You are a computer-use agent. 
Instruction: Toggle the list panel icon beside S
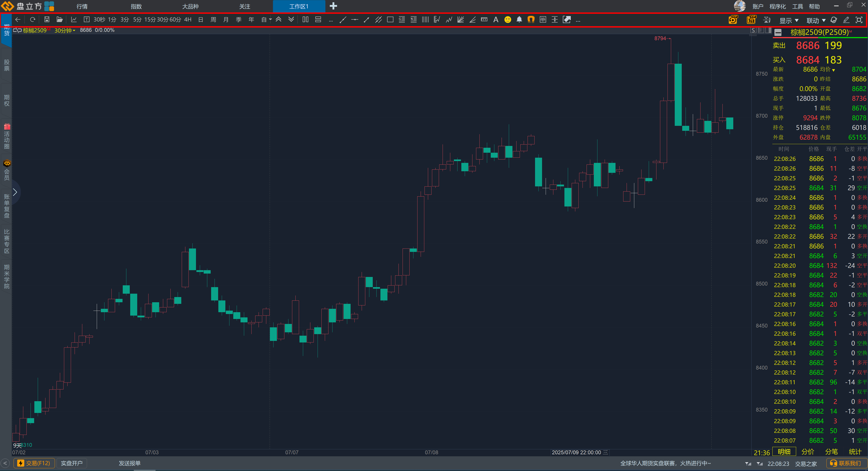tap(761, 30)
